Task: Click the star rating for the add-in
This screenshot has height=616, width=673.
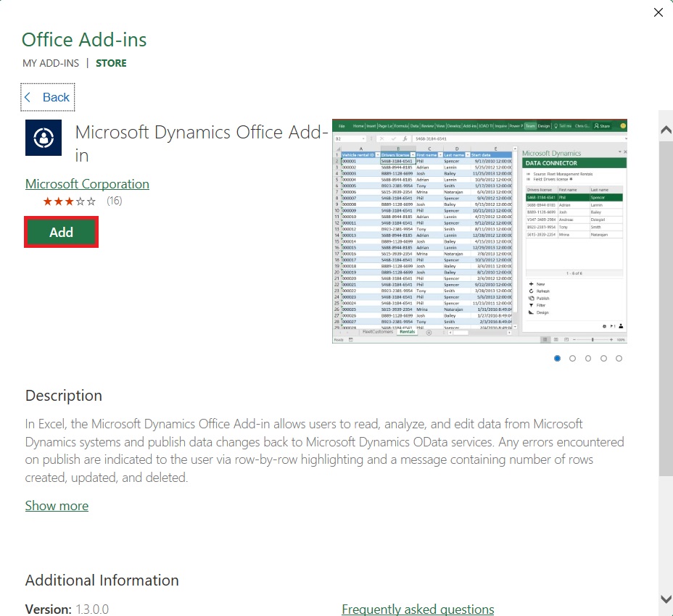Action: pos(69,201)
